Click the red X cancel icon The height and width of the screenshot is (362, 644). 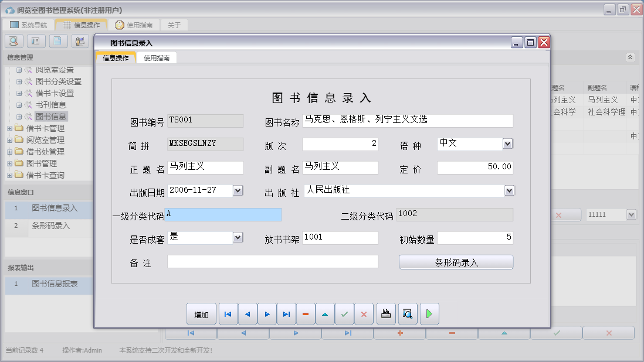point(364,313)
